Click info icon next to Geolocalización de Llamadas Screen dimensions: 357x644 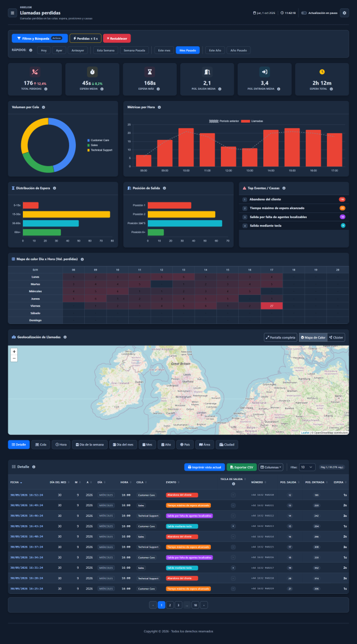tap(65, 337)
